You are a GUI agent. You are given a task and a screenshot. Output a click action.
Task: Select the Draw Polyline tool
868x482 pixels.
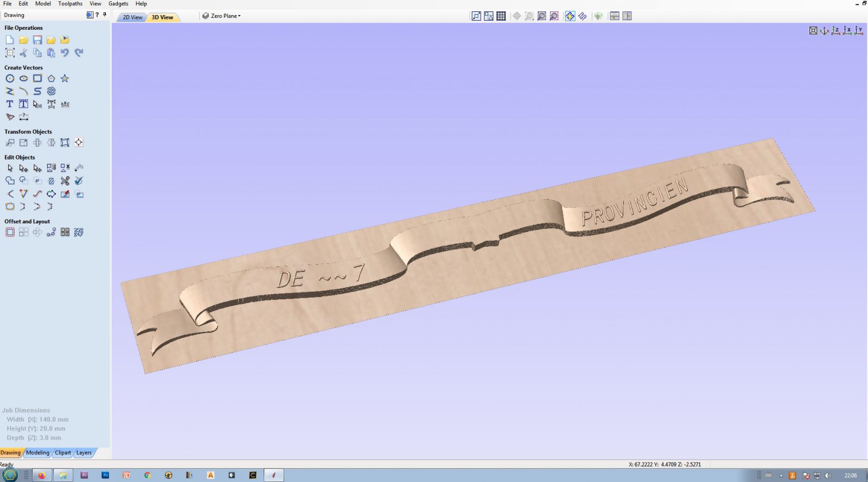pyautogui.click(x=10, y=91)
